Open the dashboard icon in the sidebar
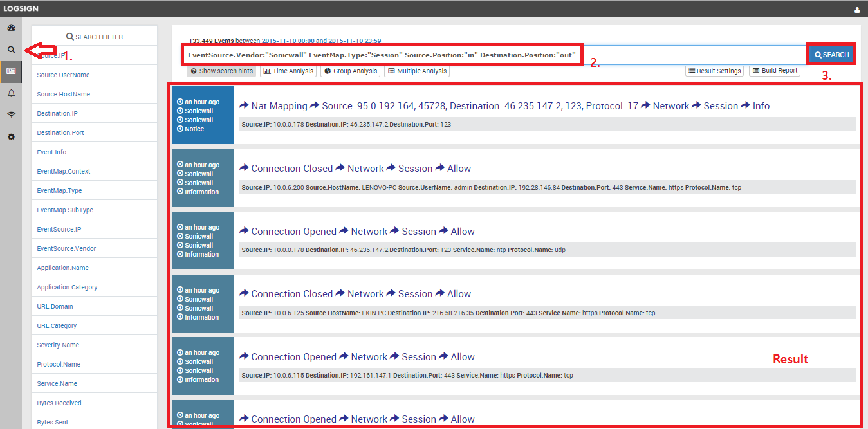Screen dimensions: 868x429 pyautogui.click(x=11, y=28)
